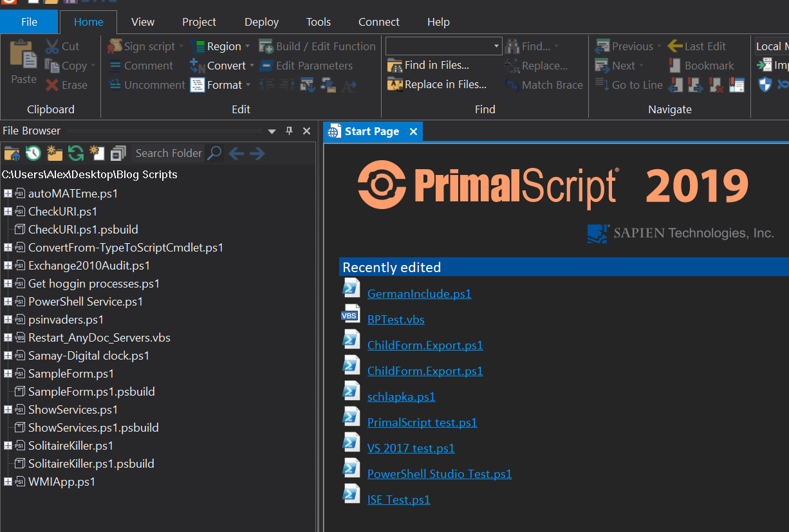The width and height of the screenshot is (789, 532).
Task: Open the VS 2017 test.ps1 link
Action: click(411, 448)
